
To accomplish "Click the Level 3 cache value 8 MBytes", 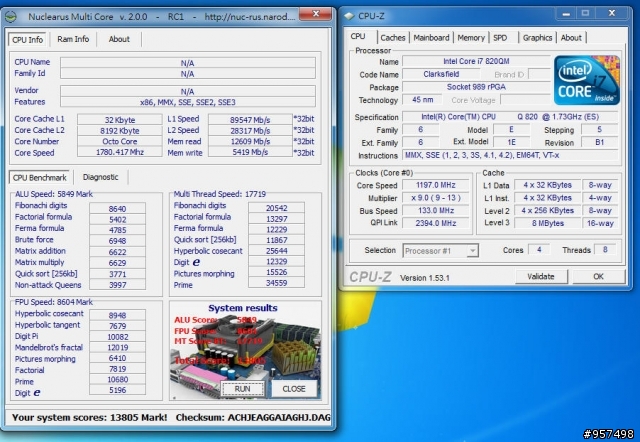I will click(548, 223).
